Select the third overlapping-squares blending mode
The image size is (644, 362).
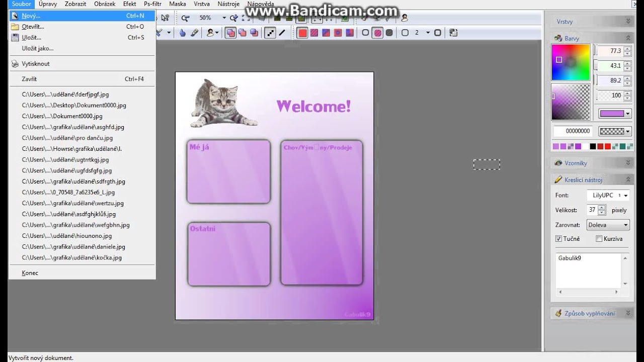click(x=254, y=33)
